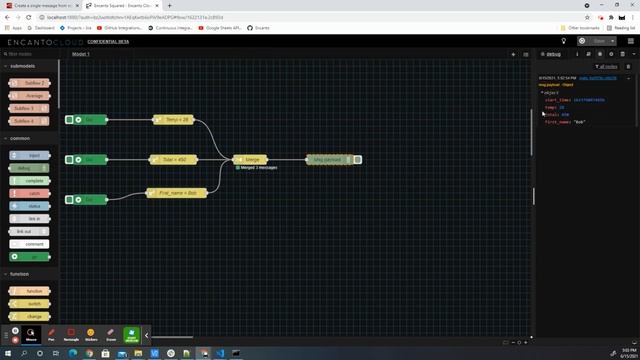The width and height of the screenshot is (640, 360).
Task: Focus the filter nodes search field
Action: tap(29, 54)
